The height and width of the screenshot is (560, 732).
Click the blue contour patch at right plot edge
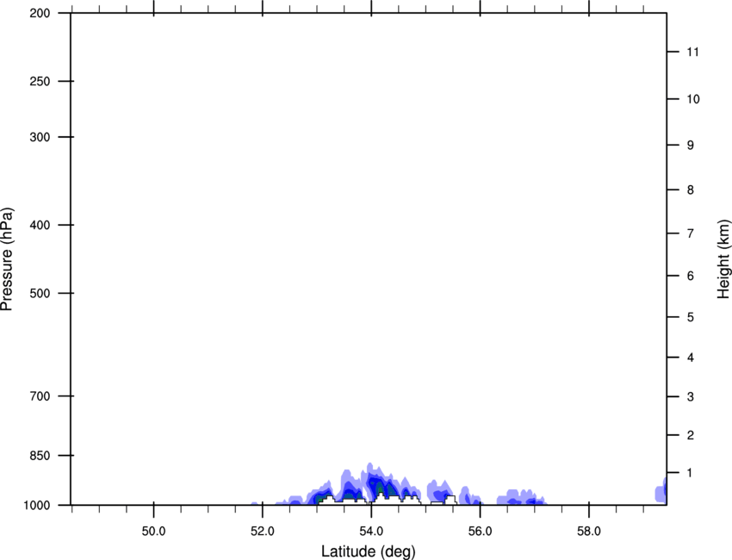pyautogui.click(x=661, y=490)
